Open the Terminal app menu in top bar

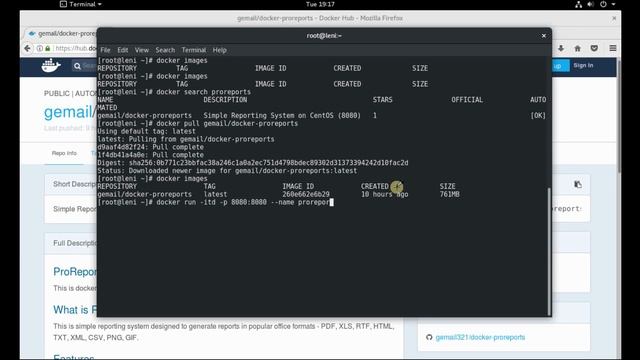pos(81,4)
